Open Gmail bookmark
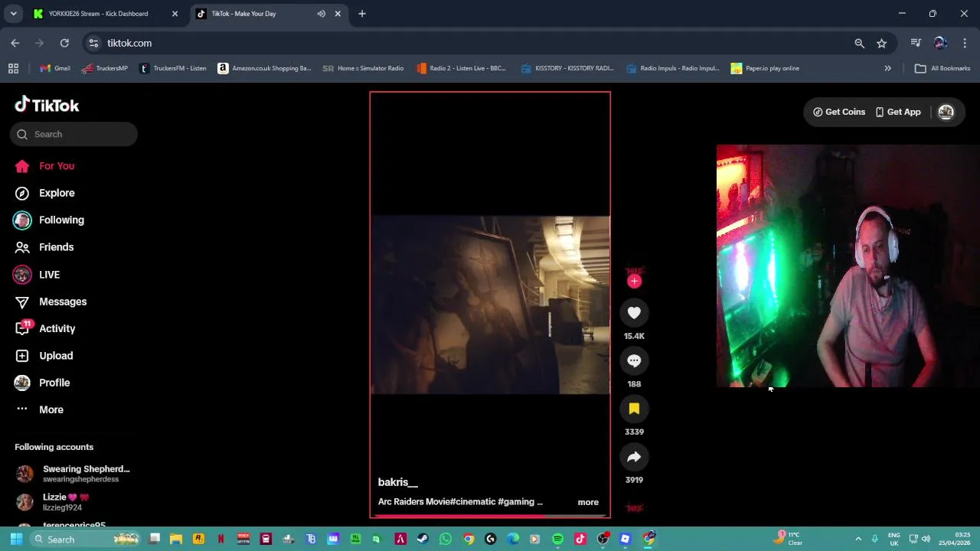980x551 pixels. click(x=55, y=68)
